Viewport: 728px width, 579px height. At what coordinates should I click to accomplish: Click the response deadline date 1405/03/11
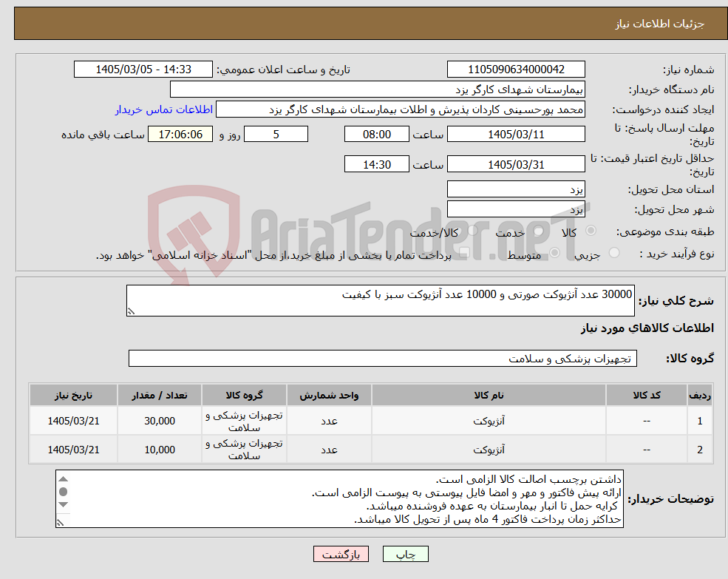pos(516,135)
